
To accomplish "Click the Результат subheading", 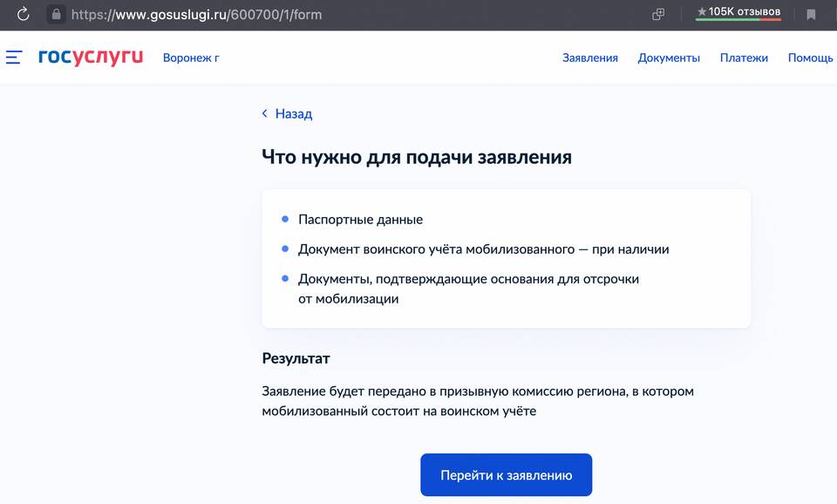I will [296, 358].
